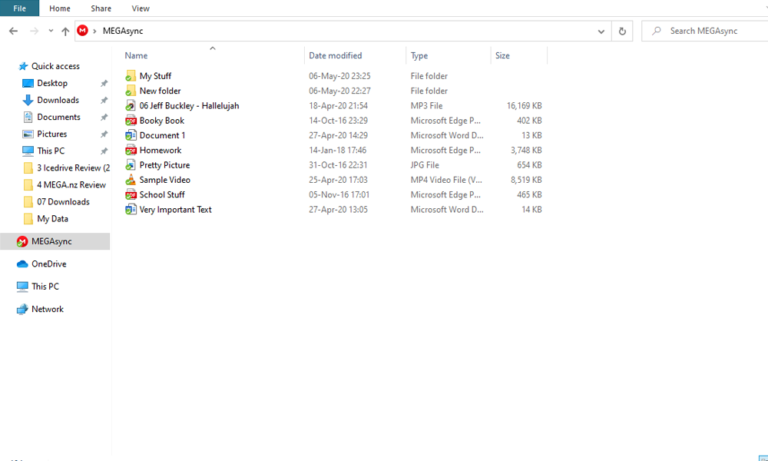Open recent locations dropdown next to Forward arrow
This screenshot has width=768, height=461.
tap(51, 31)
